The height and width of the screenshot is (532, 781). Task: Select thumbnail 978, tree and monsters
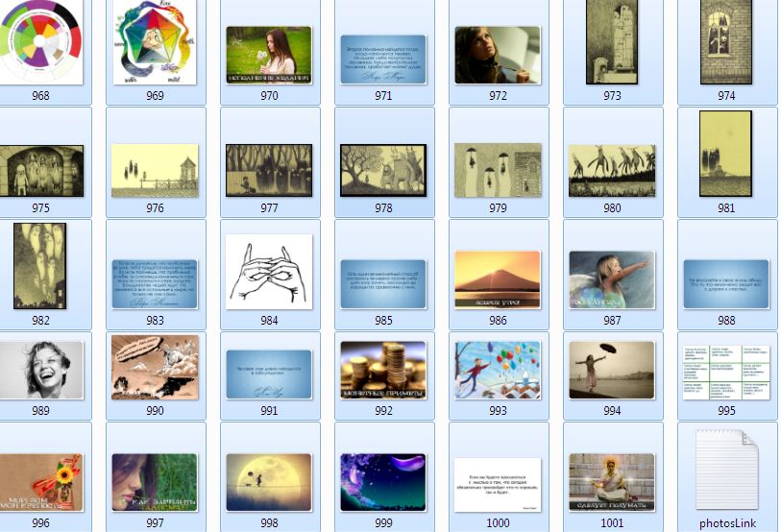point(383,170)
